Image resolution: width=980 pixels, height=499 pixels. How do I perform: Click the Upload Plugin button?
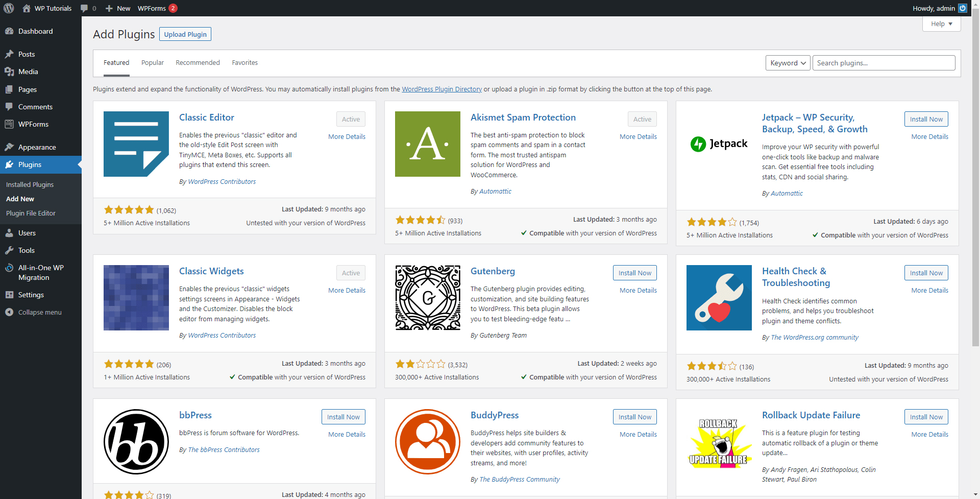pos(185,34)
